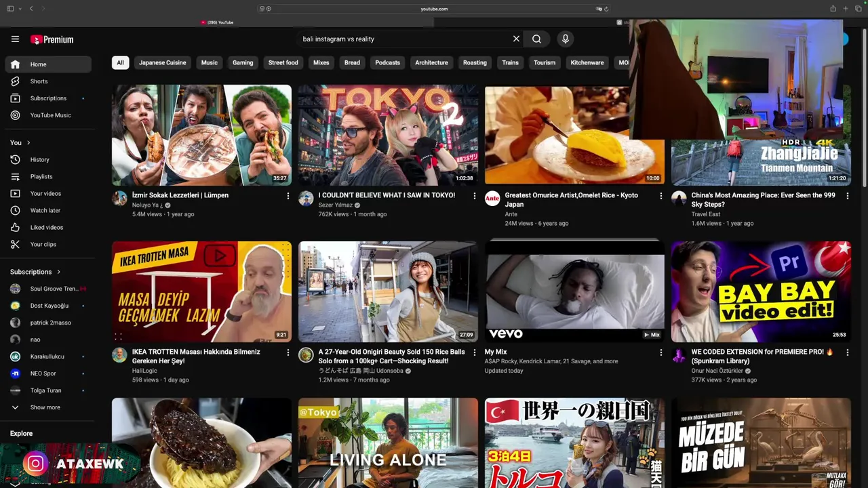Click the browser share icon
Screen dimensions: 868x488
pos(833,8)
